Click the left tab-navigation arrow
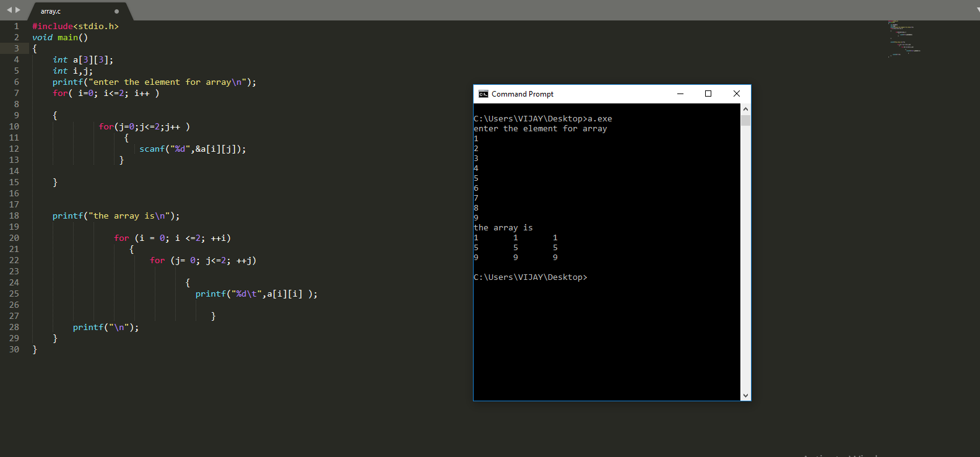The image size is (980, 457). coord(9,10)
